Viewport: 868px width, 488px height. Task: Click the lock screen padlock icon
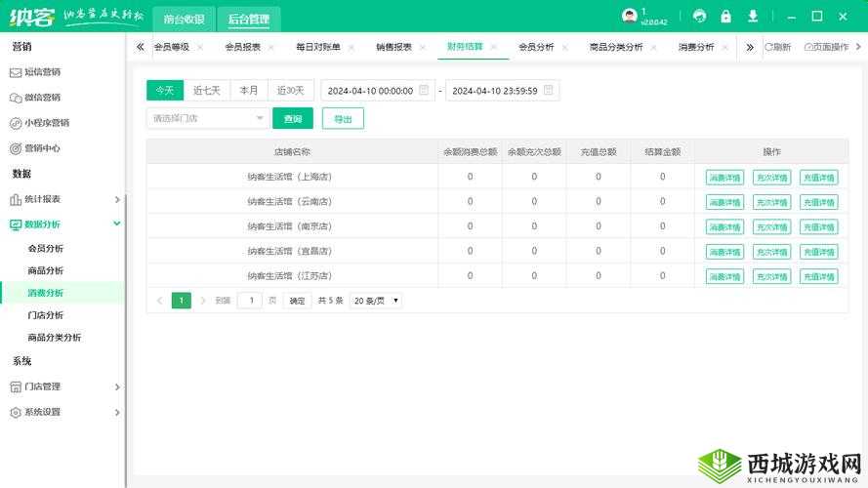pyautogui.click(x=725, y=16)
